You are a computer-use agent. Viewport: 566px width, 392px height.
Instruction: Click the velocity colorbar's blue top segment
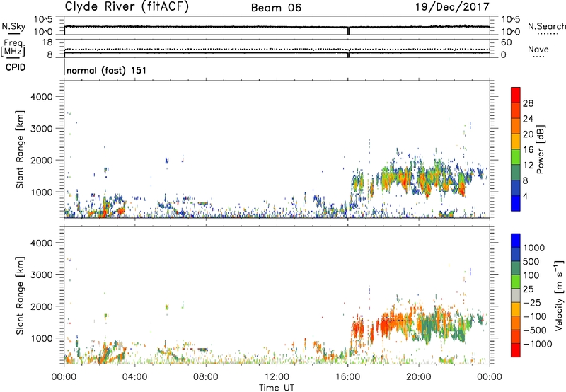[x=516, y=241]
